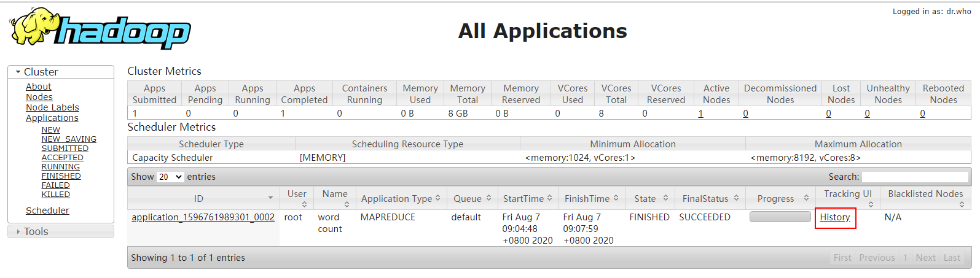This screenshot has width=980, height=278.
Task: Open the Scheduler page link
Action: pos(47,210)
